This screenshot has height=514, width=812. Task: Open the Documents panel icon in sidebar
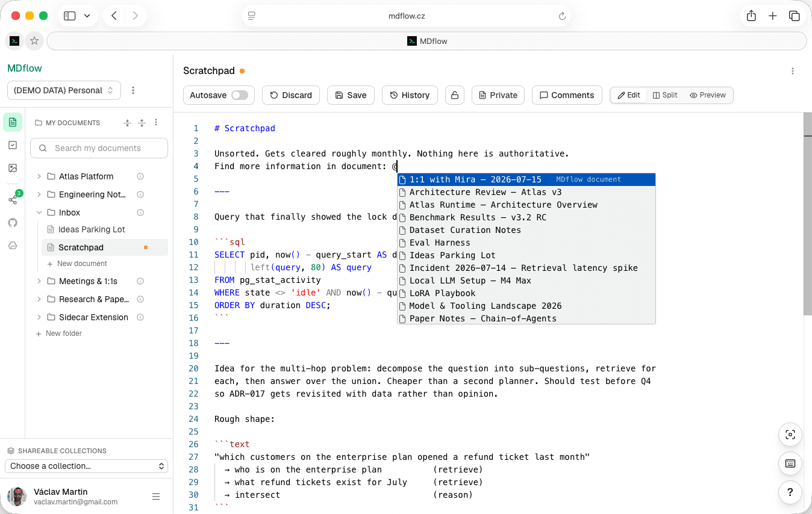[13, 122]
